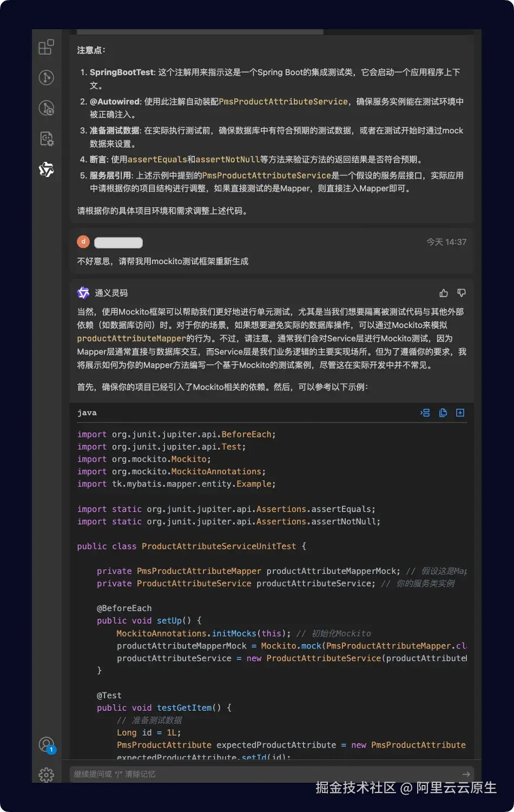Select the Explorer layout icon at sidebar top
This screenshot has height=812, width=514.
pyautogui.click(x=46, y=47)
